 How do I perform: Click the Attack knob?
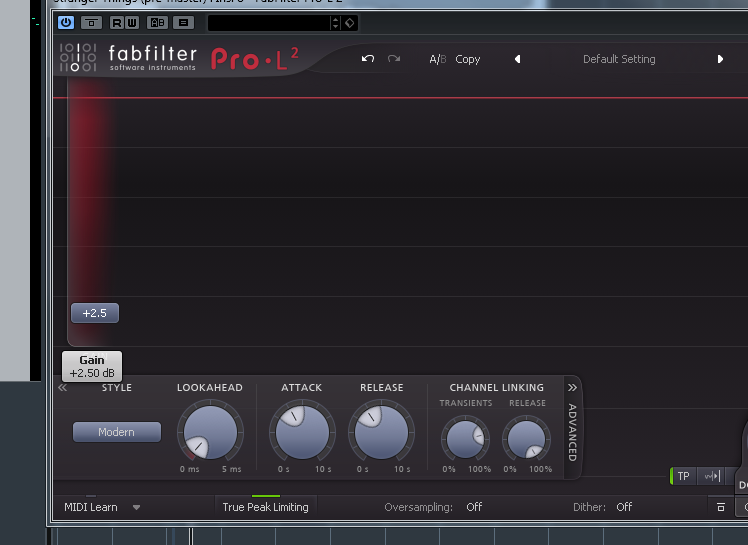click(301, 432)
